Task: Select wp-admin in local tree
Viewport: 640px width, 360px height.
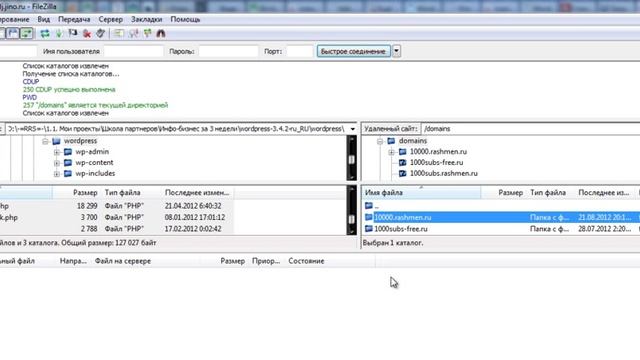Action: pyautogui.click(x=92, y=152)
